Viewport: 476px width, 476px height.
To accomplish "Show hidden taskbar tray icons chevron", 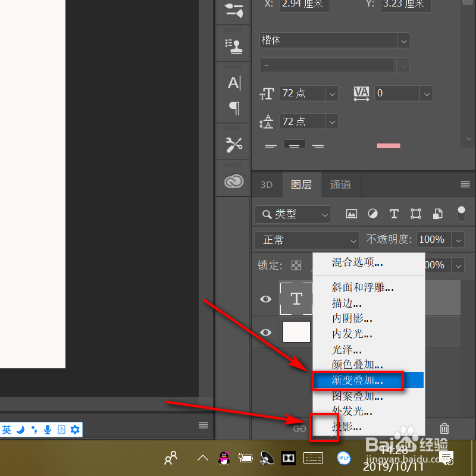I will tap(203, 458).
